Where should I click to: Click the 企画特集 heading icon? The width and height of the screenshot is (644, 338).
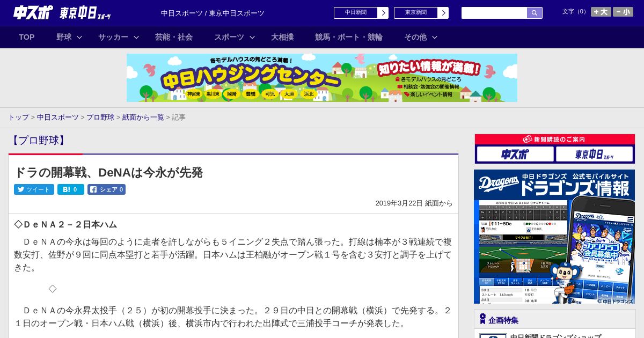pos(482,319)
